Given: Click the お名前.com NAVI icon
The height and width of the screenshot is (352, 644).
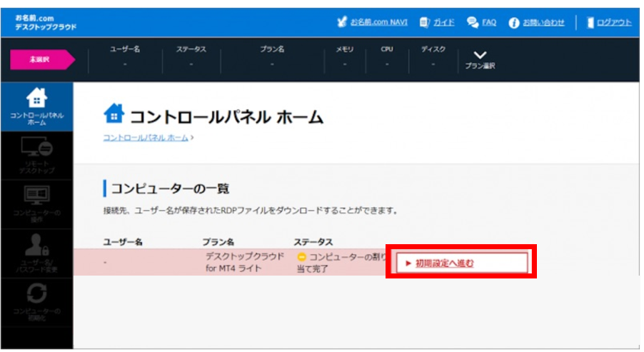Looking at the screenshot, I should click(x=342, y=22).
